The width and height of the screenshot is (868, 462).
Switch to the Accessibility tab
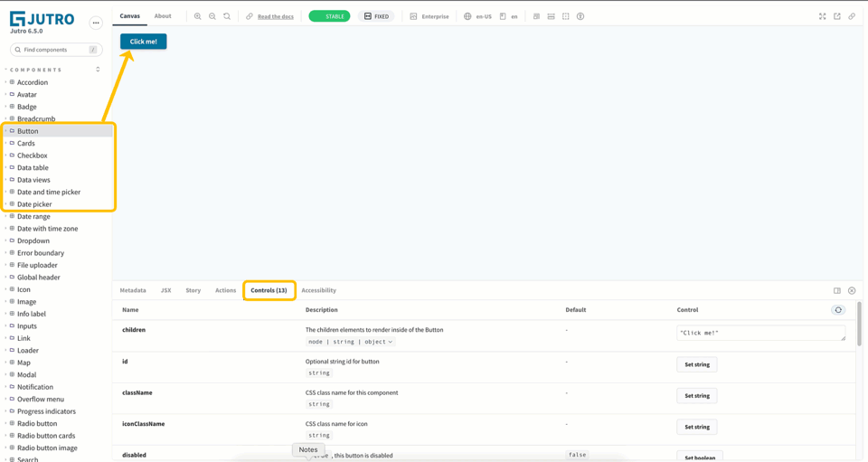click(x=319, y=290)
